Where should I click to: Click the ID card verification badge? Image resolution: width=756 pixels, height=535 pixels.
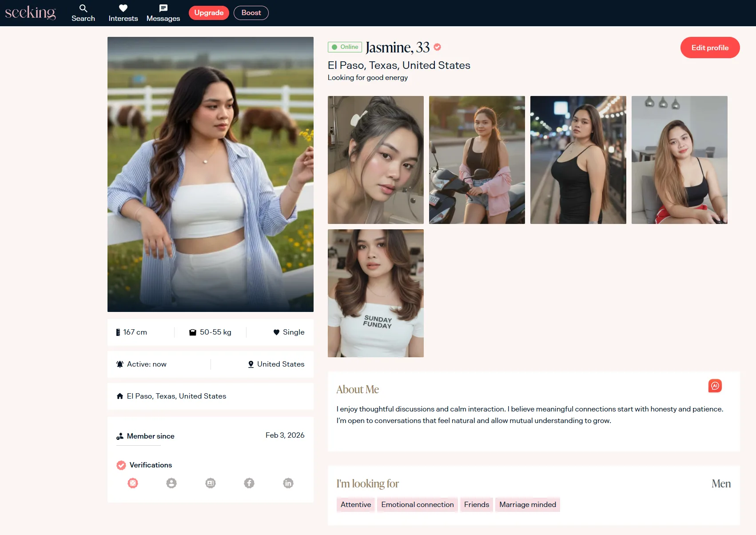(211, 483)
